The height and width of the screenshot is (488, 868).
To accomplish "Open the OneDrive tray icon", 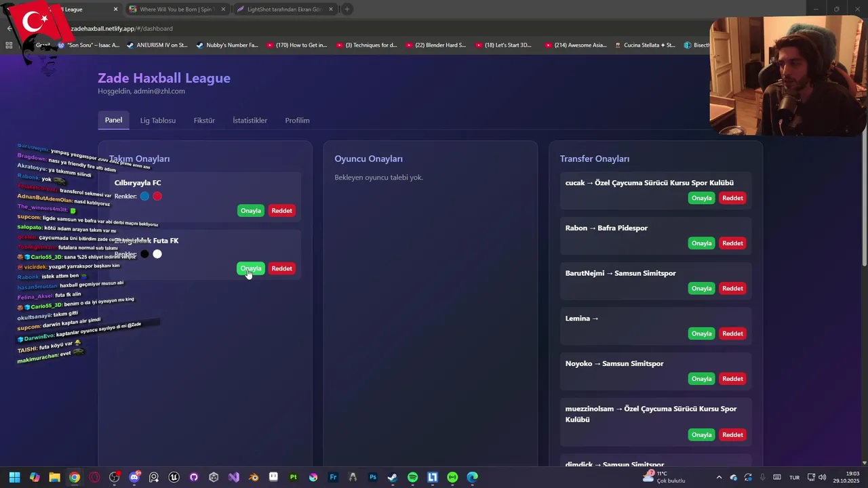I will coord(734,477).
